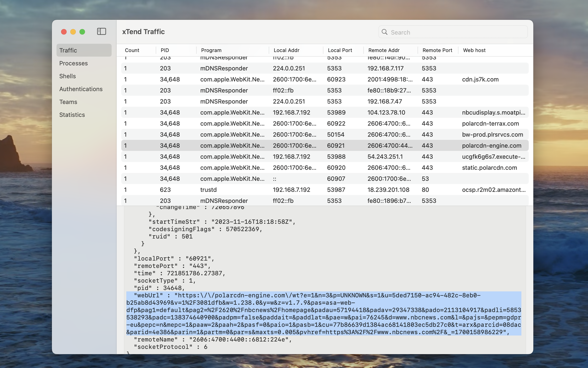588x368 pixels.
Task: Click the red close window button
Action: coord(64,32)
